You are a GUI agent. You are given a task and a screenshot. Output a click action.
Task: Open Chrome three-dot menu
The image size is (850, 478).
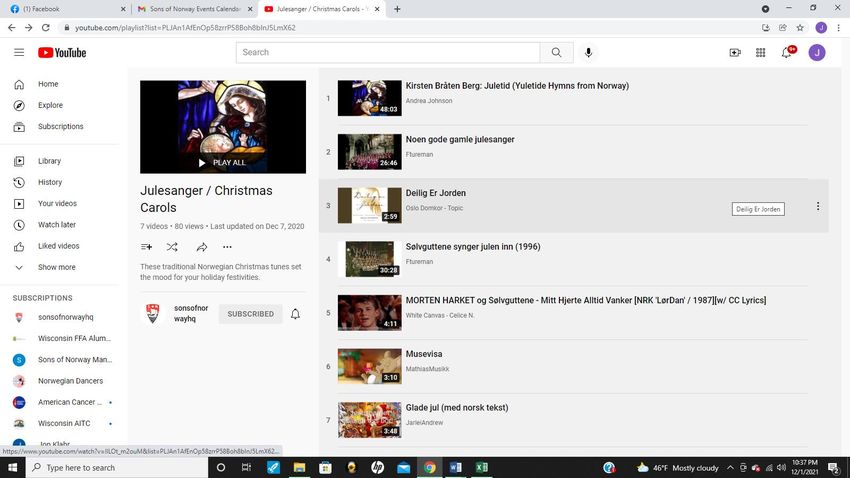[838, 28]
